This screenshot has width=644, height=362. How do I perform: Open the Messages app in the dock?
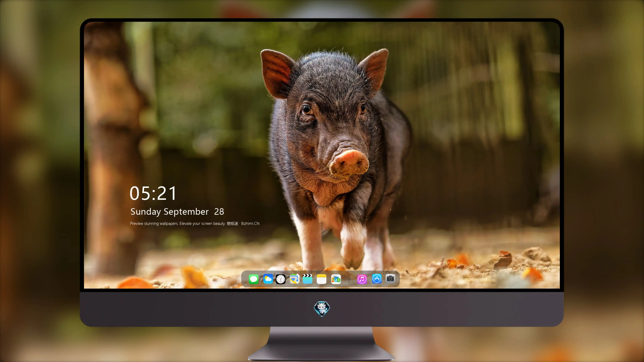coord(254,279)
